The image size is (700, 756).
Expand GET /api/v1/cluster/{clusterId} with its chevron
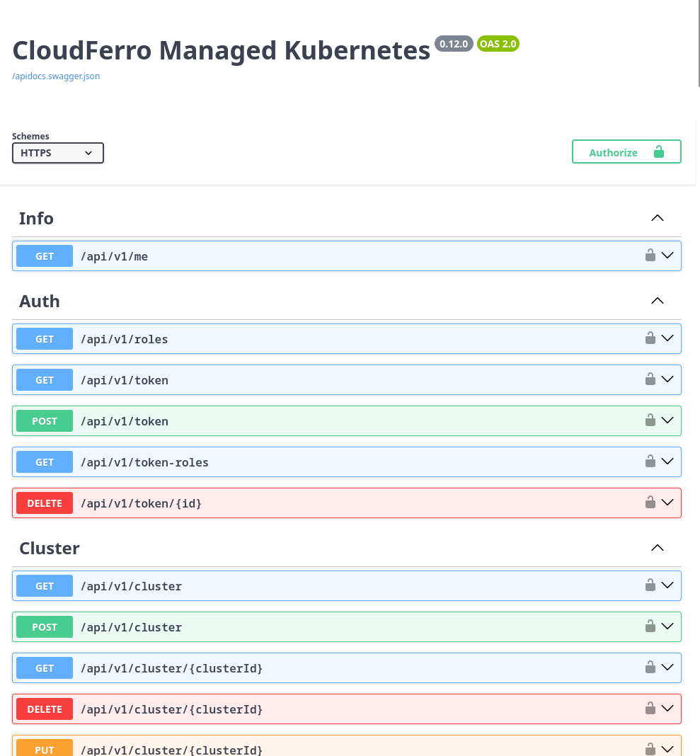pyautogui.click(x=667, y=668)
